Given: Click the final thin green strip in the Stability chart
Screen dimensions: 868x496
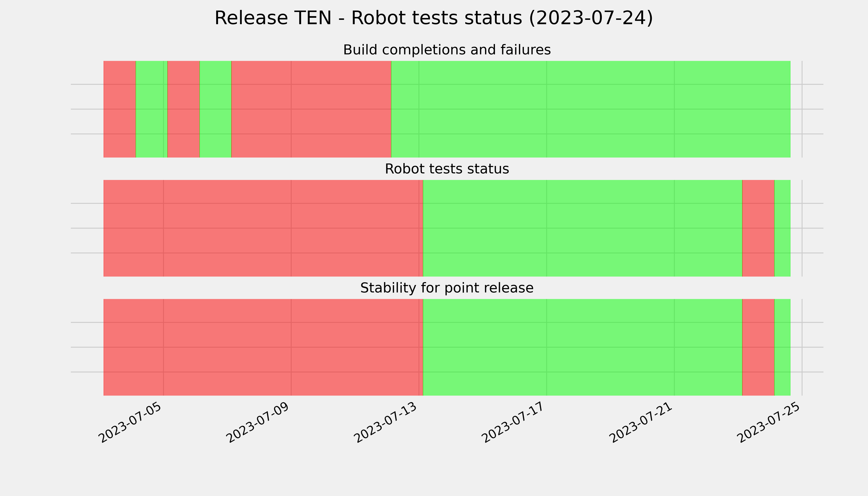Looking at the screenshot, I should 782,347.
